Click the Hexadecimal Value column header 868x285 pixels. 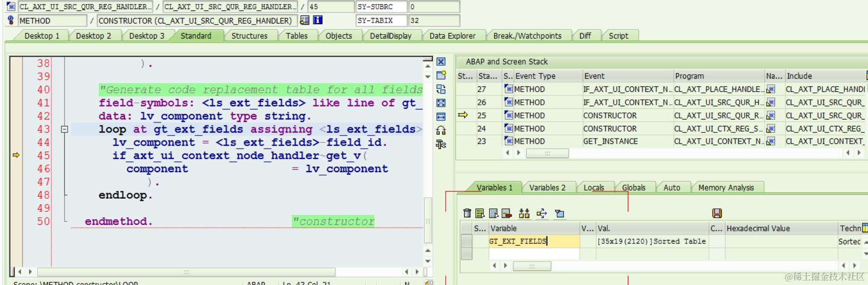[x=781, y=228]
